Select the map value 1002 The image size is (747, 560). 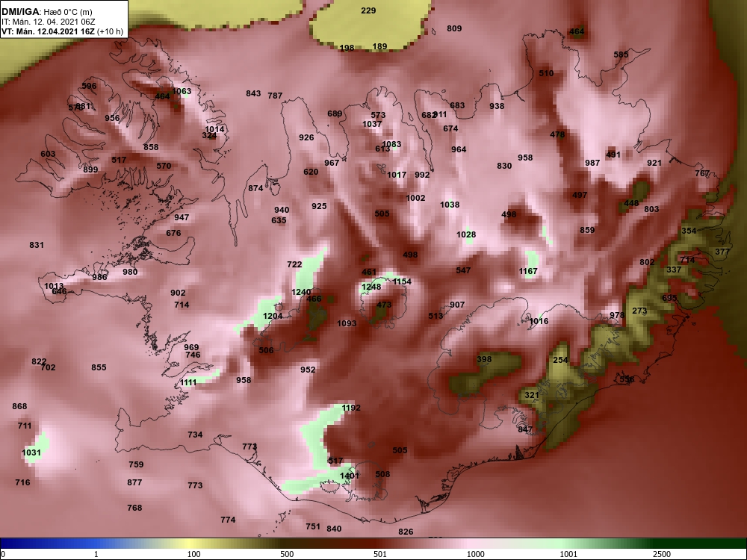(415, 198)
